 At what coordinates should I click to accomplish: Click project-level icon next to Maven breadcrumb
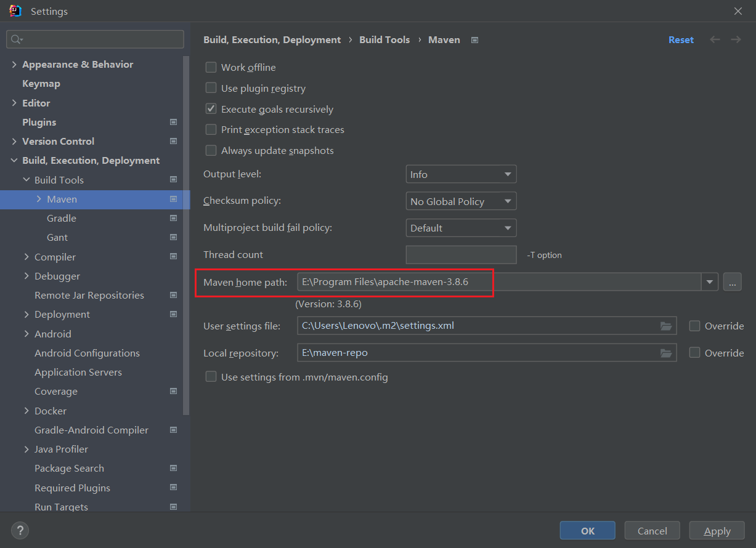474,40
